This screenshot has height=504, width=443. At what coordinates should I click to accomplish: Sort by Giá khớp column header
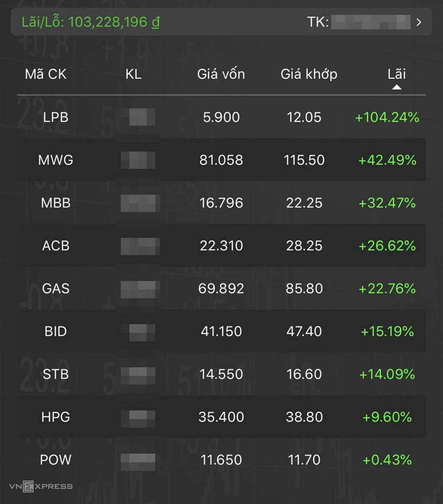(309, 74)
